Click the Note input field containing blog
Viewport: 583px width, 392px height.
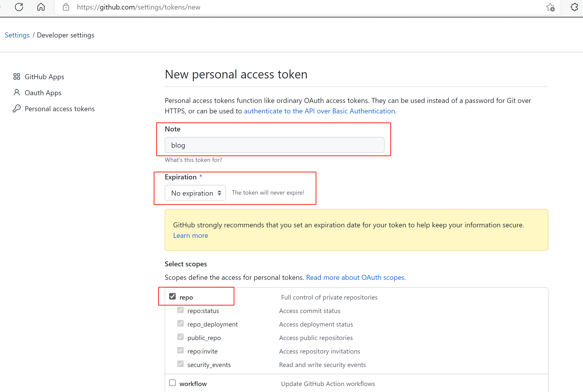pos(274,145)
